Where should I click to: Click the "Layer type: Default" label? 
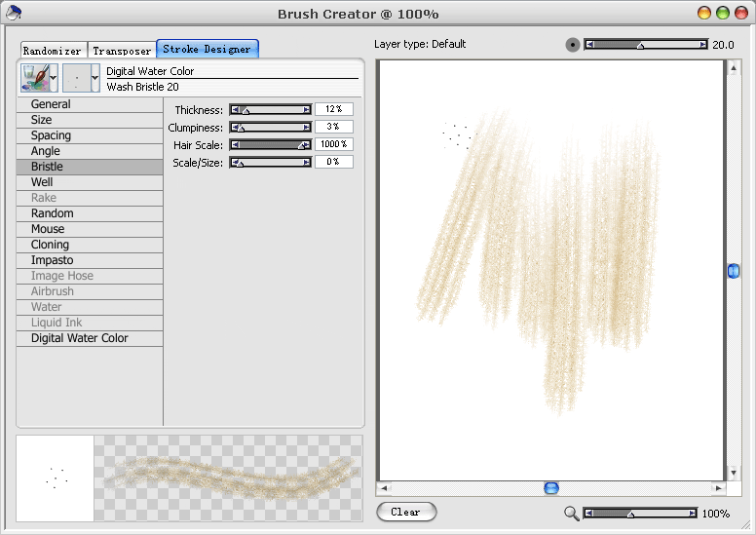coord(420,44)
